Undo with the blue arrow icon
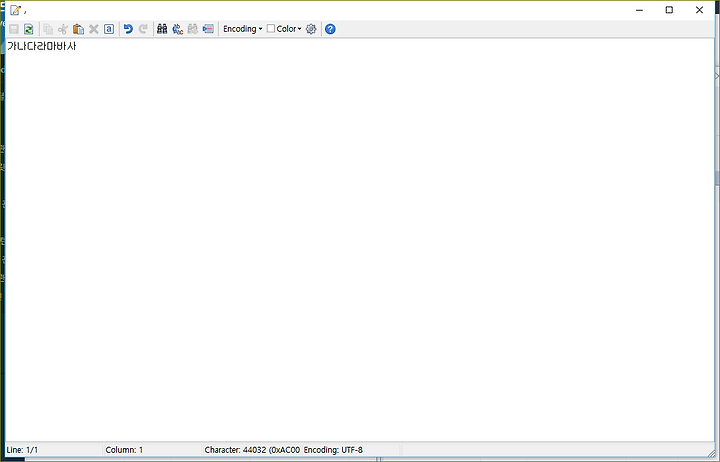Screen dimensions: 720x462 (128, 29)
